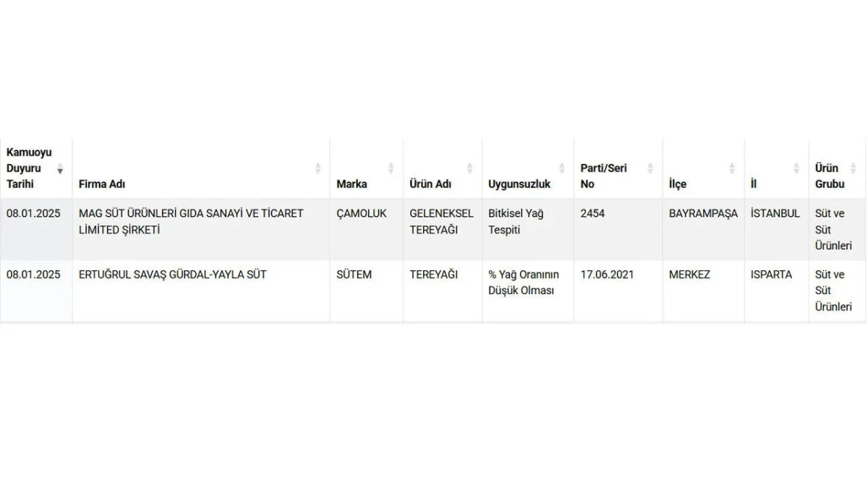Click the % Yağ Oranının Düşük Olması cell
868x488 pixels.
[x=524, y=282]
